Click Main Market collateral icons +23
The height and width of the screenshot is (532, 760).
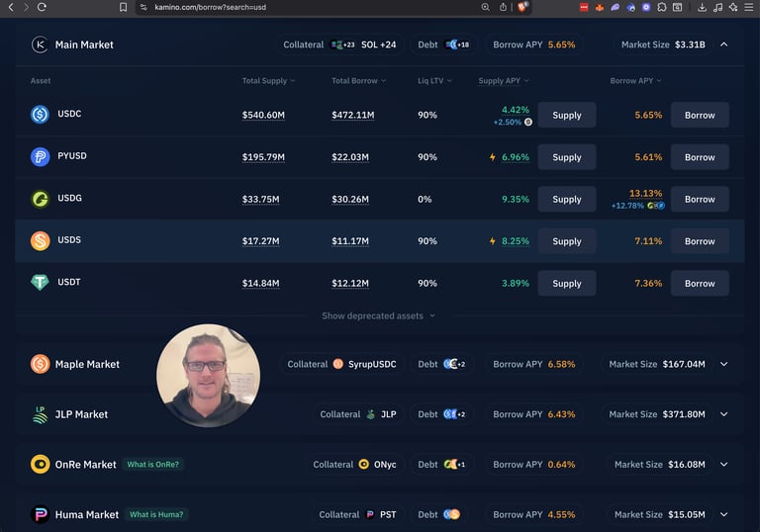342,44
